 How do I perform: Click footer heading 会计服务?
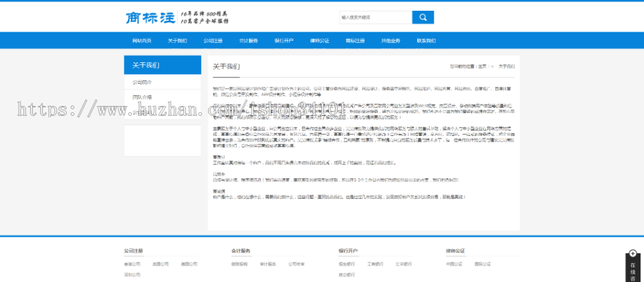point(240,251)
